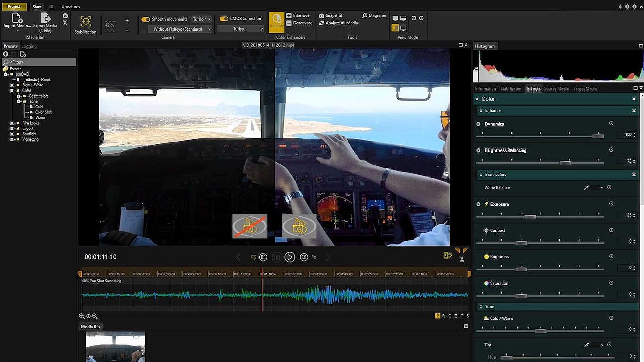
Task: Click the White Balance eyedropper
Action: [586, 188]
